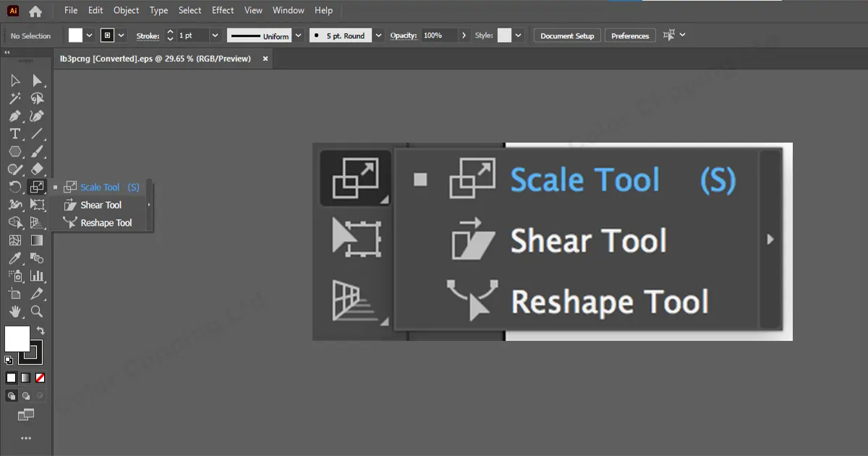Expand the Opacity slider arrow
868x456 pixels.
click(x=464, y=35)
